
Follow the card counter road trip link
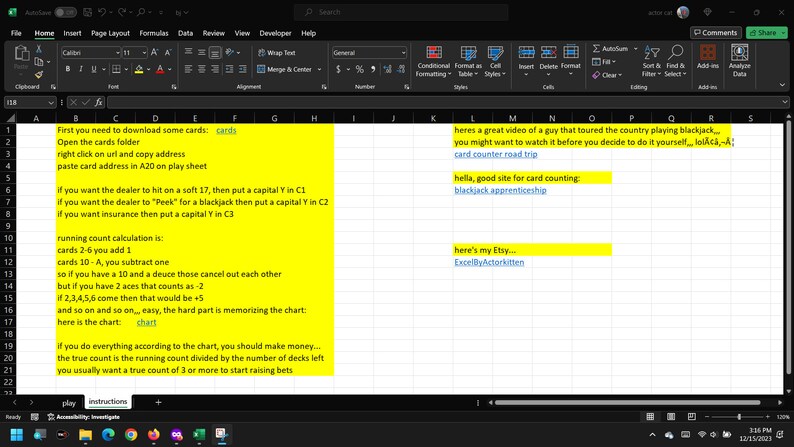coord(496,154)
